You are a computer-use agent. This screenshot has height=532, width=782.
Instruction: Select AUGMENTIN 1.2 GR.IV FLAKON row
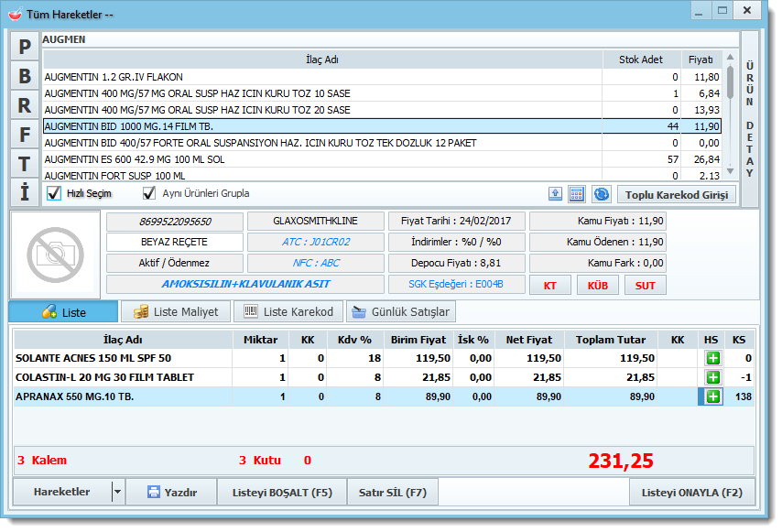pyautogui.click(x=382, y=77)
